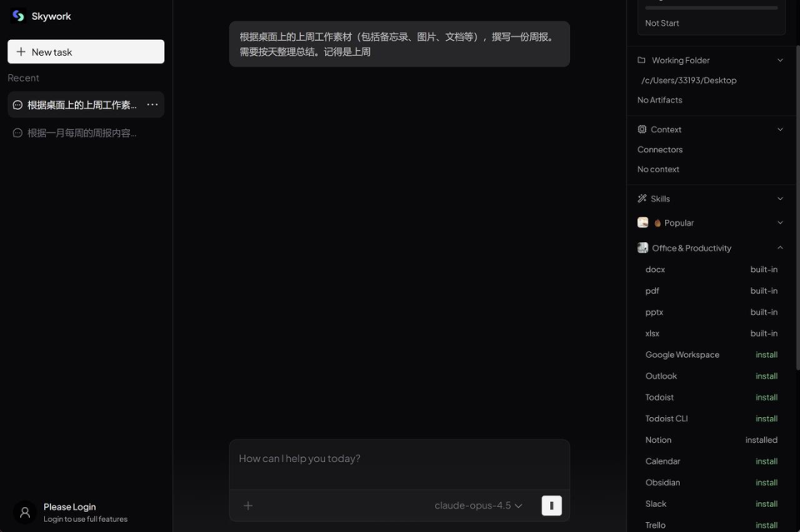Select the Skills wand icon
Screen dimensions: 800x532
click(641, 198)
